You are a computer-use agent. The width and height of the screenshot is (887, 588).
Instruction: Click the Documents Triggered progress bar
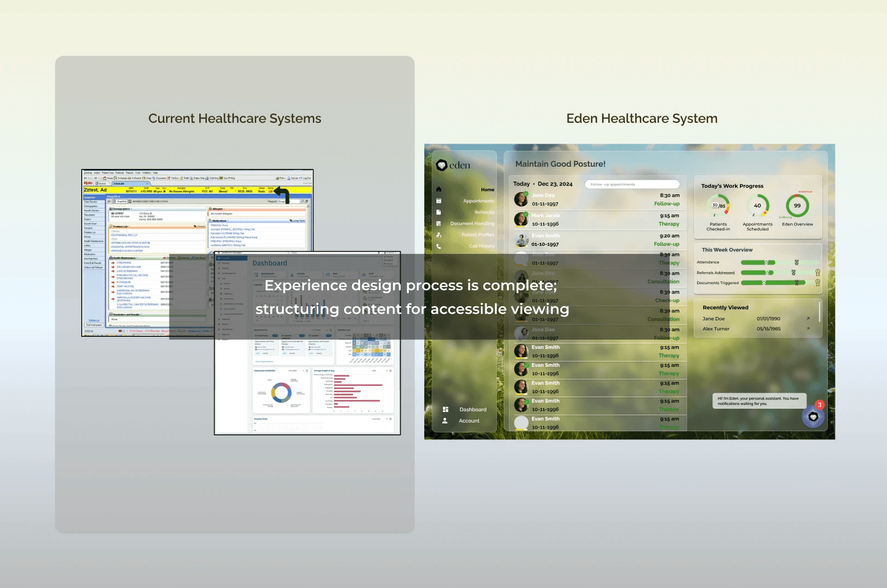[x=779, y=283]
